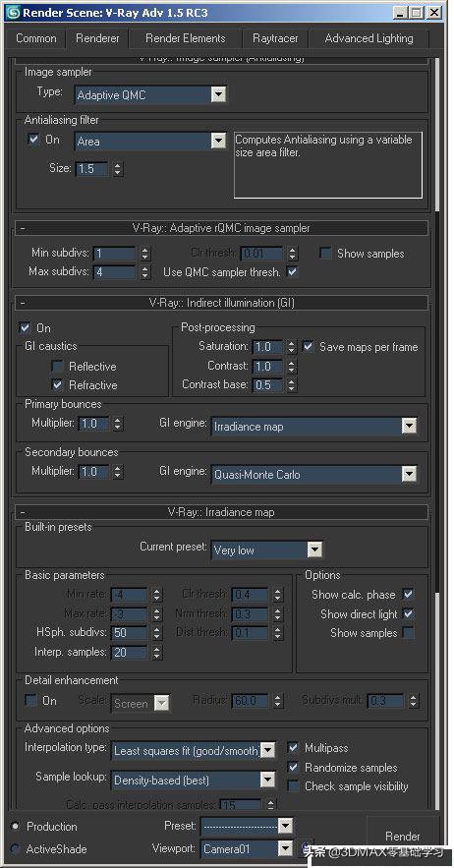Open the Render Elements tab
Viewport: 454px width, 868px height.
point(186,38)
